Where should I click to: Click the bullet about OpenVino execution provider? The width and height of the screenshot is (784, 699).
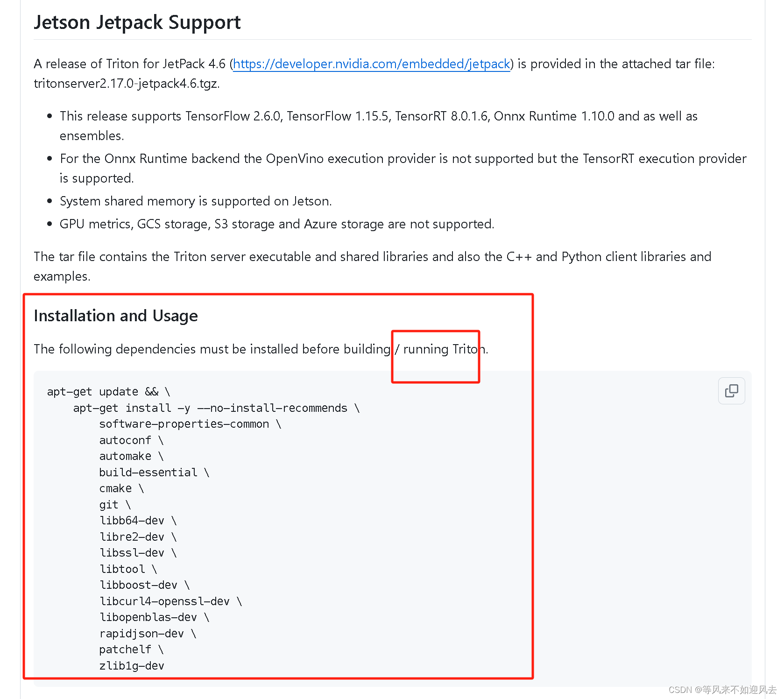(403, 168)
